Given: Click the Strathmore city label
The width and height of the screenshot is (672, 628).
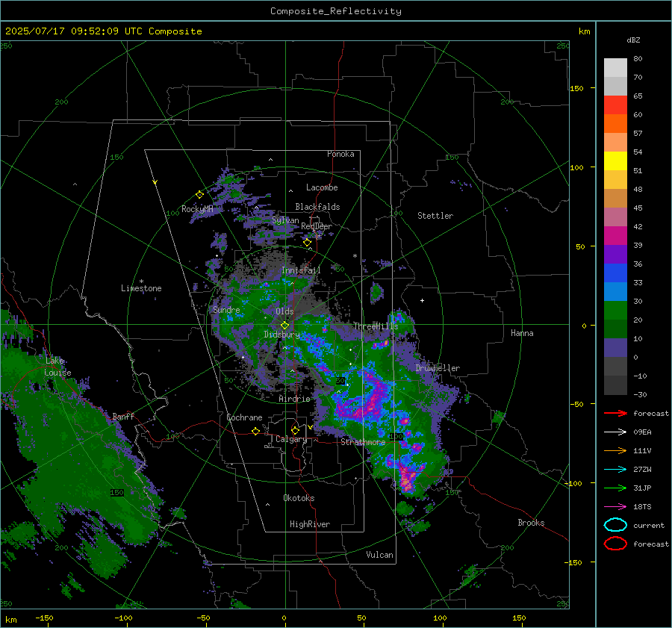Looking at the screenshot, I should [363, 442].
